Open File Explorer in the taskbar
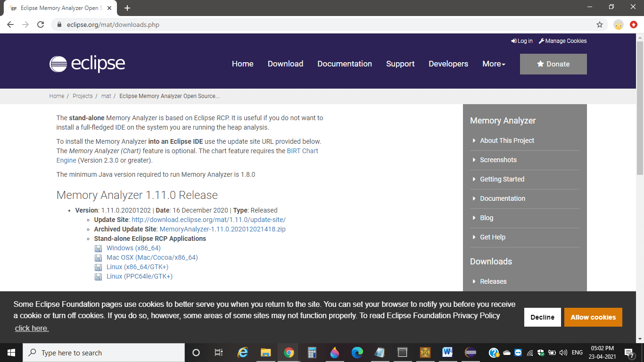Screen dimensions: 644x362 (266, 353)
